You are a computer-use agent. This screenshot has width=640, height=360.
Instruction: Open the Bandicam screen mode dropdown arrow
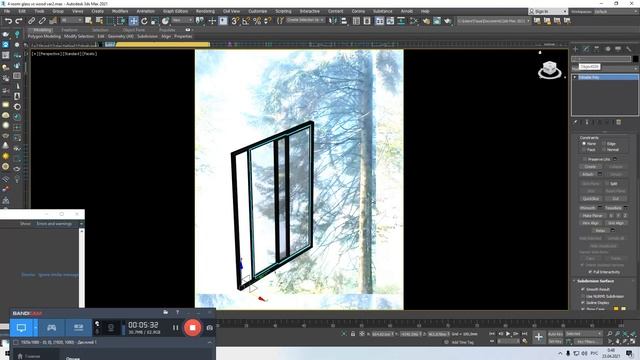point(36,327)
